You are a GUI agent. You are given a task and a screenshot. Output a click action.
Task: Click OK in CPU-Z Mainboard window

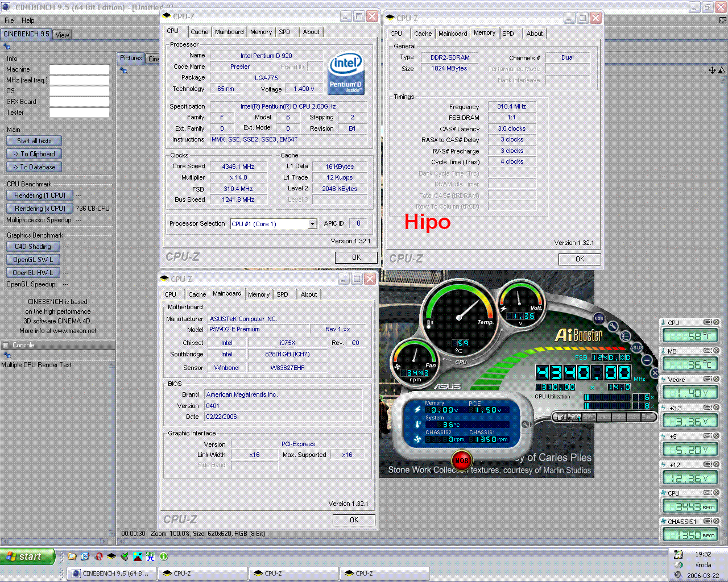coord(354,520)
